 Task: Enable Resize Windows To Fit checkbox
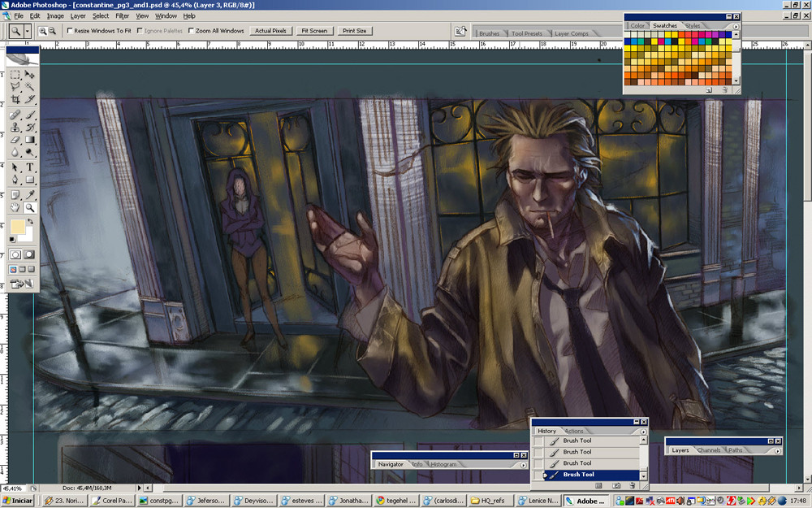[x=70, y=31]
